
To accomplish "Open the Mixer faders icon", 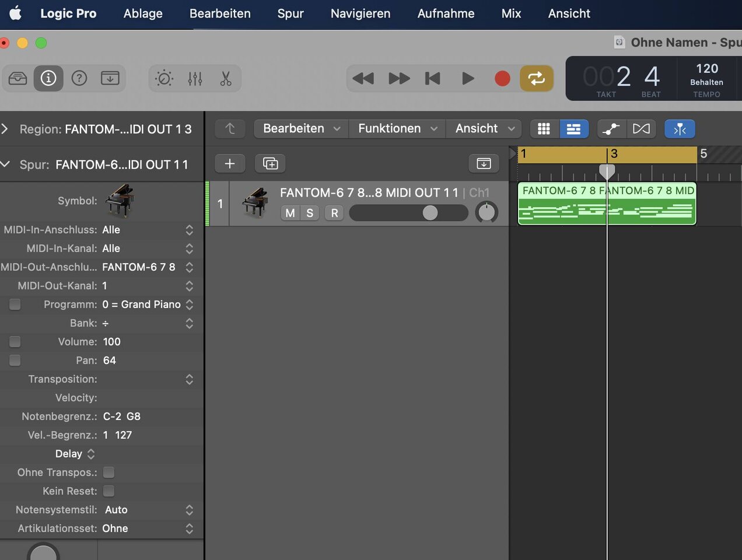I will point(195,78).
